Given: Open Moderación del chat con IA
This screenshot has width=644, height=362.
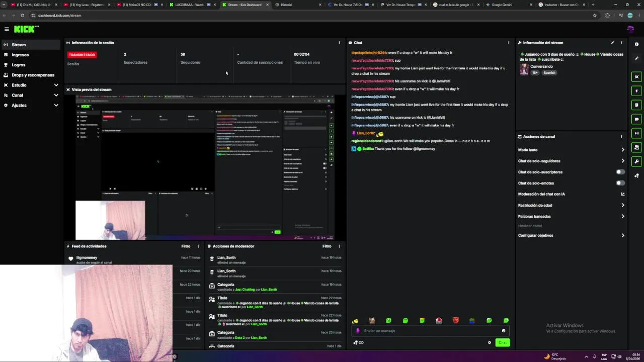Looking at the screenshot, I should coord(572,194).
